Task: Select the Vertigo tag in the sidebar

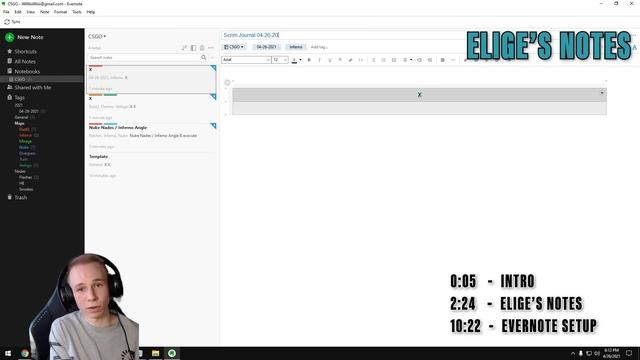Action: point(25,165)
